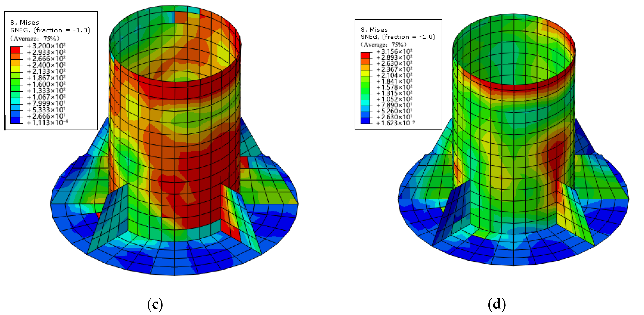
Task: Select the yellow swatch in left legend
Action: [x=15, y=69]
